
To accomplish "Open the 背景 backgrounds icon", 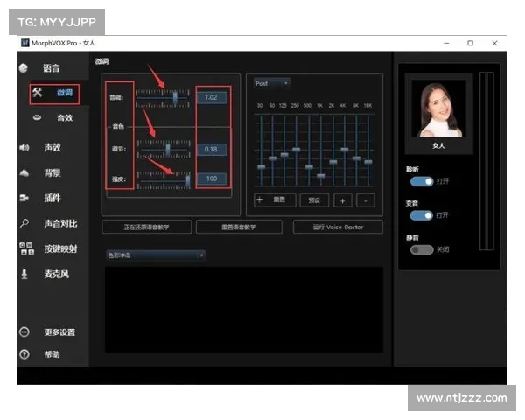I will [x=24, y=173].
